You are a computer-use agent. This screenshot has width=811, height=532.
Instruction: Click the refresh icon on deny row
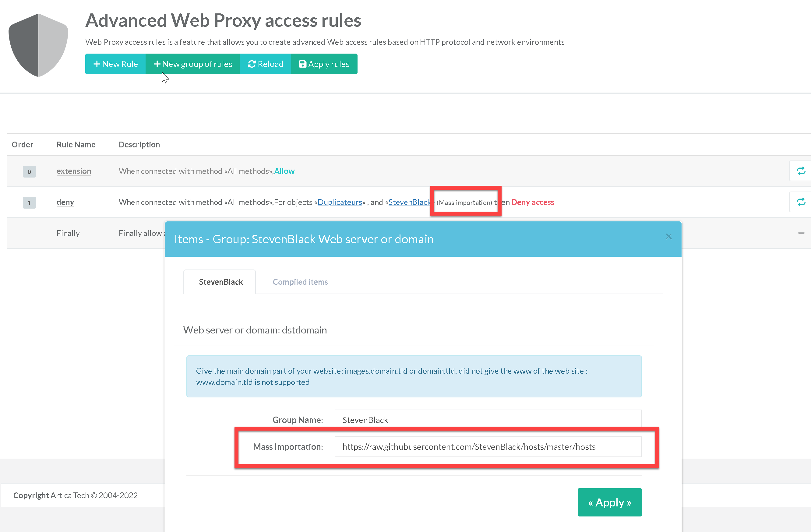801,202
